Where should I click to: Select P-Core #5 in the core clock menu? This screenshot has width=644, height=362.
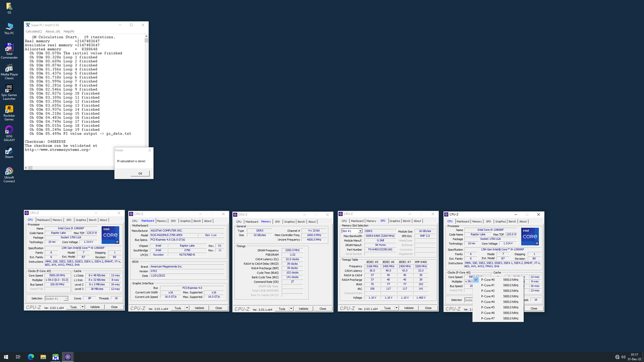[x=498, y=307]
